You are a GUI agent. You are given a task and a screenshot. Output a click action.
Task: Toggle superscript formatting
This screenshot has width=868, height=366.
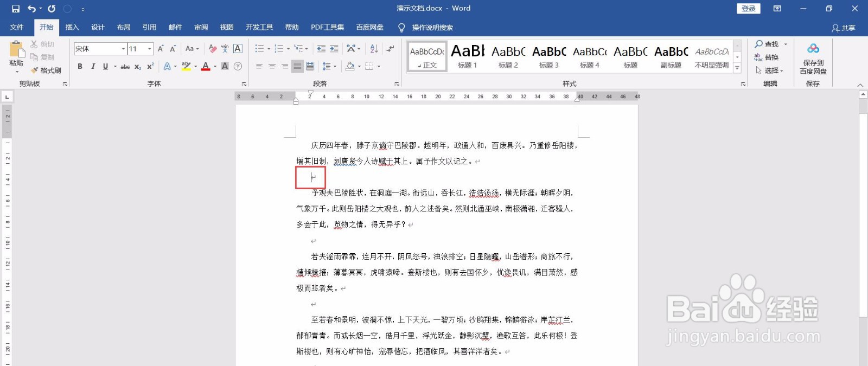pyautogui.click(x=150, y=66)
